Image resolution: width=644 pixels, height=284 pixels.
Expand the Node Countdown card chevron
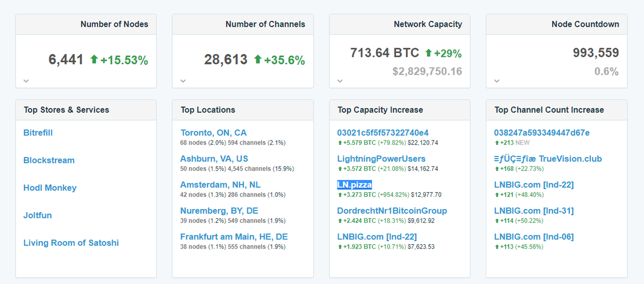coord(496,81)
